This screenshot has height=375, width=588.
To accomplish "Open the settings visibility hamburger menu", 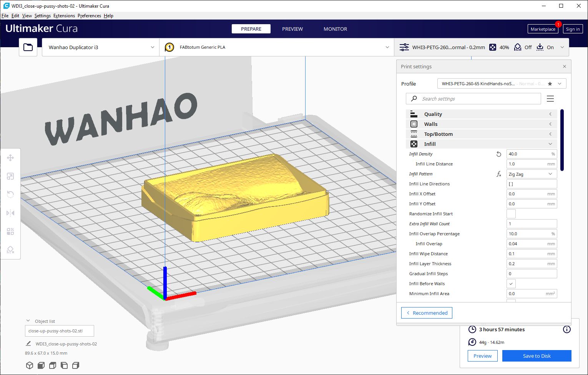I will [550, 99].
